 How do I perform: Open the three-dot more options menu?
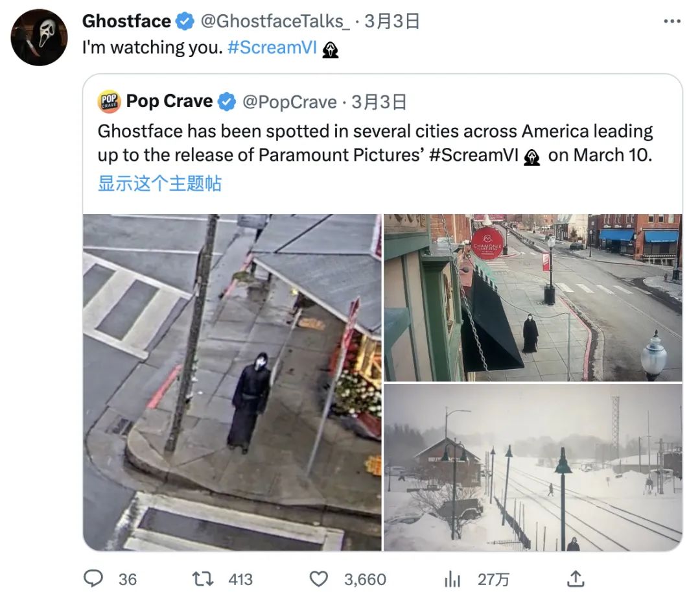point(672,21)
